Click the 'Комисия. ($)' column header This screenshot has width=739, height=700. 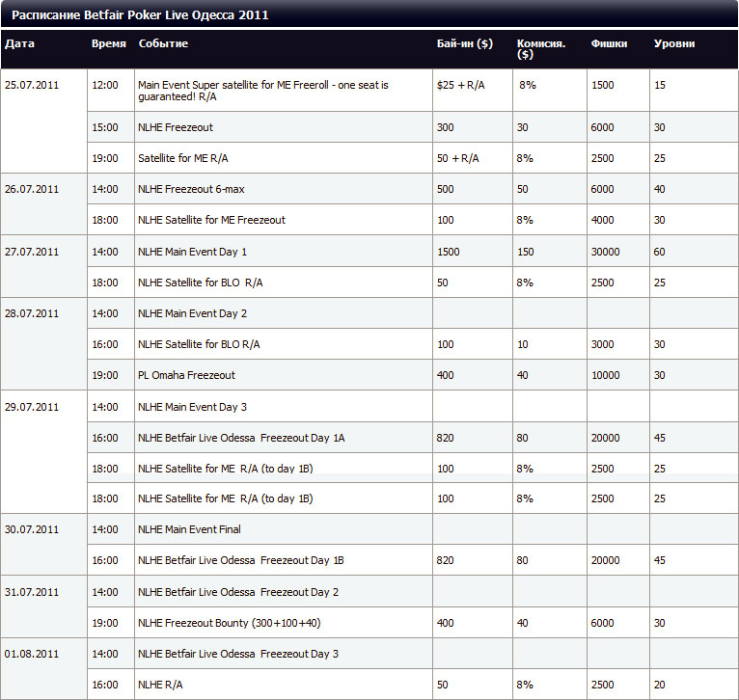click(540, 48)
